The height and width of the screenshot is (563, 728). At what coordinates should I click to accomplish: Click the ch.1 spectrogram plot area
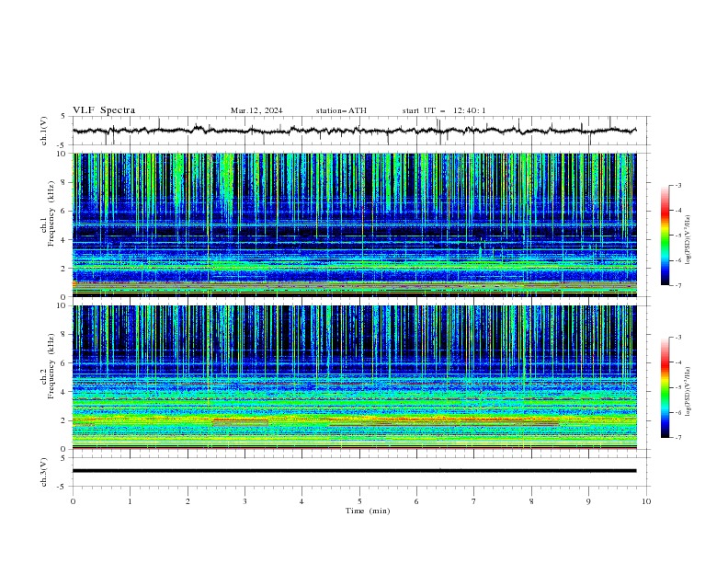[x=354, y=224]
